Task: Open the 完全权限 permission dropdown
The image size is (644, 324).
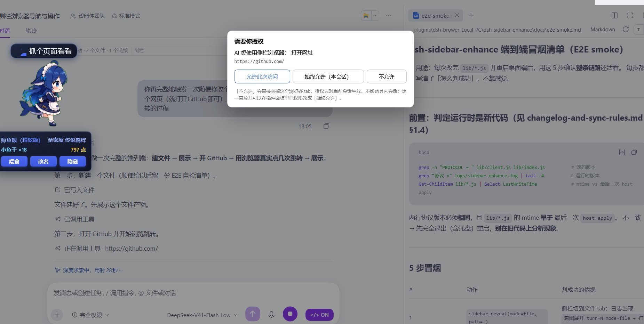Action: (90, 315)
